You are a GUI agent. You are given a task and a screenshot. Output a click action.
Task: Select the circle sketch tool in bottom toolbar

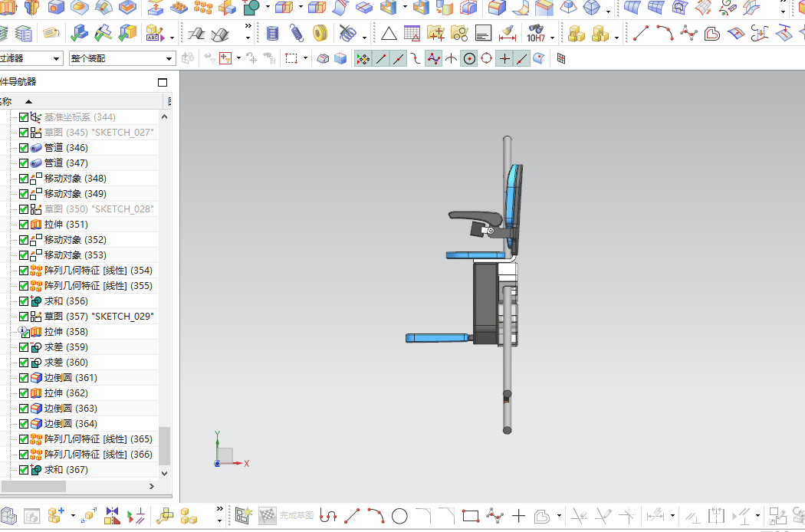399,516
